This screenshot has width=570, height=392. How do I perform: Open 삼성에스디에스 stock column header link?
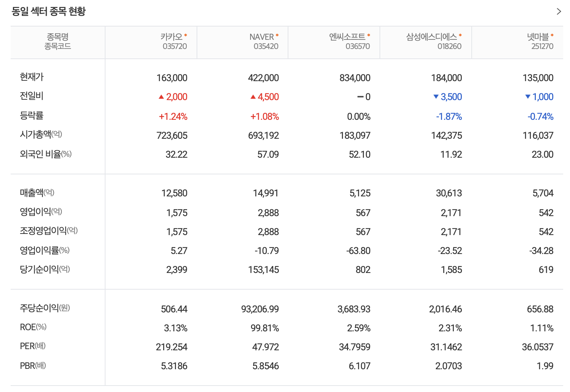point(431,37)
